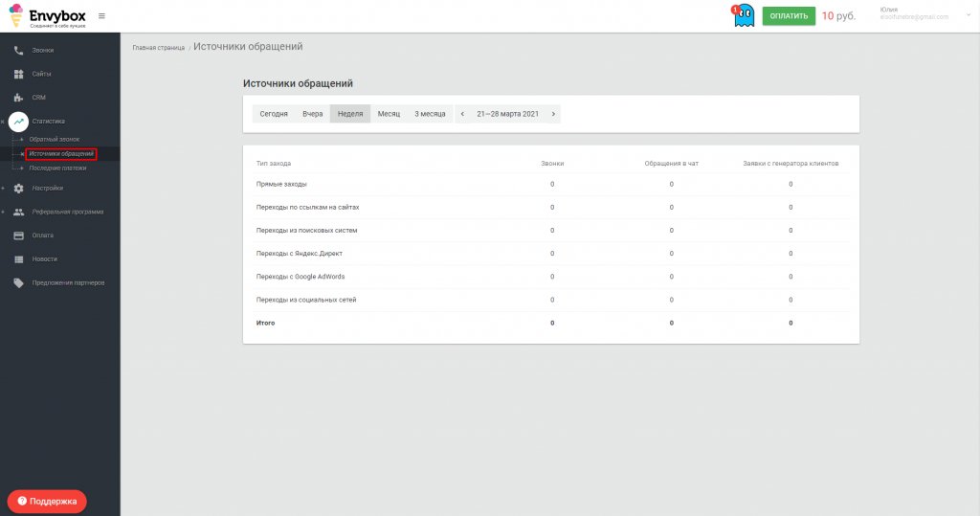This screenshot has height=516, width=980.
Task: Click the Статистика chart icon
Action: [x=19, y=122]
